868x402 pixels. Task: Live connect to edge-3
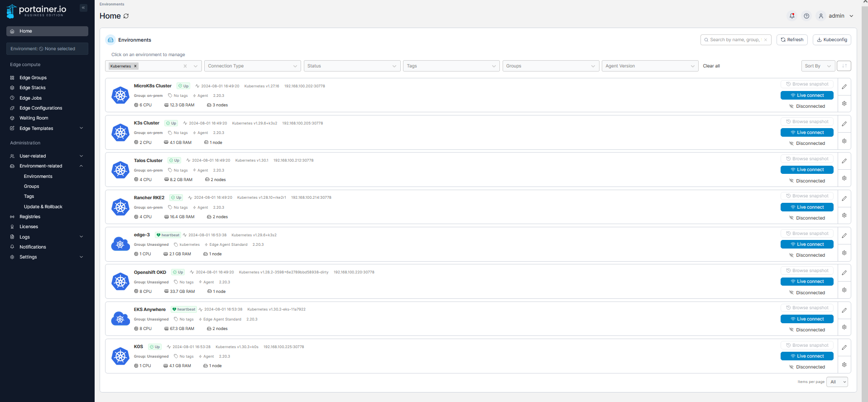(x=807, y=244)
